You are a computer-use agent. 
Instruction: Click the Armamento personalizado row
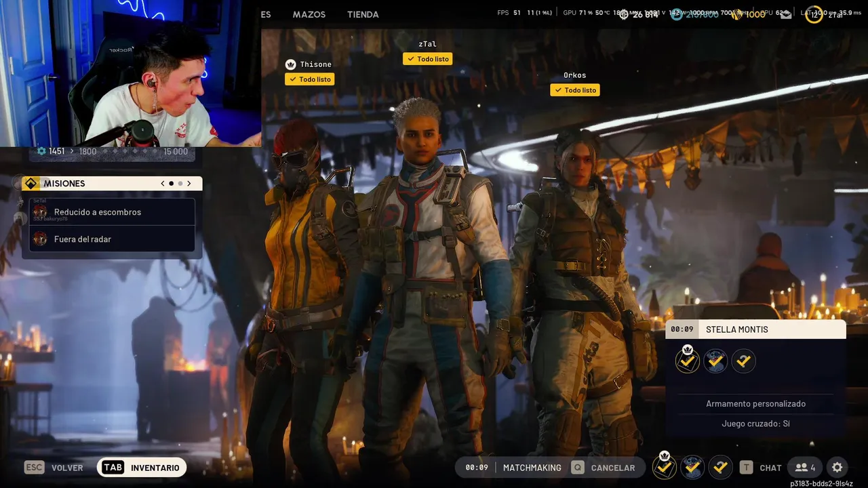pos(755,403)
